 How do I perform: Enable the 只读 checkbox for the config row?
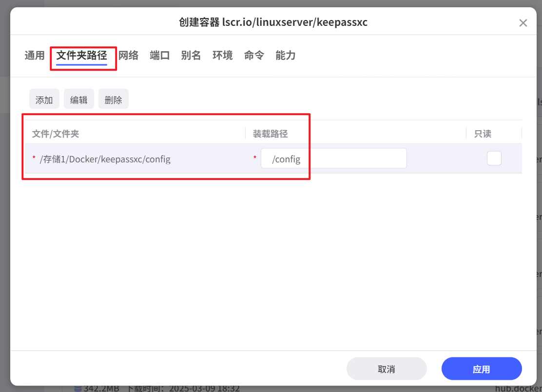tap(494, 158)
